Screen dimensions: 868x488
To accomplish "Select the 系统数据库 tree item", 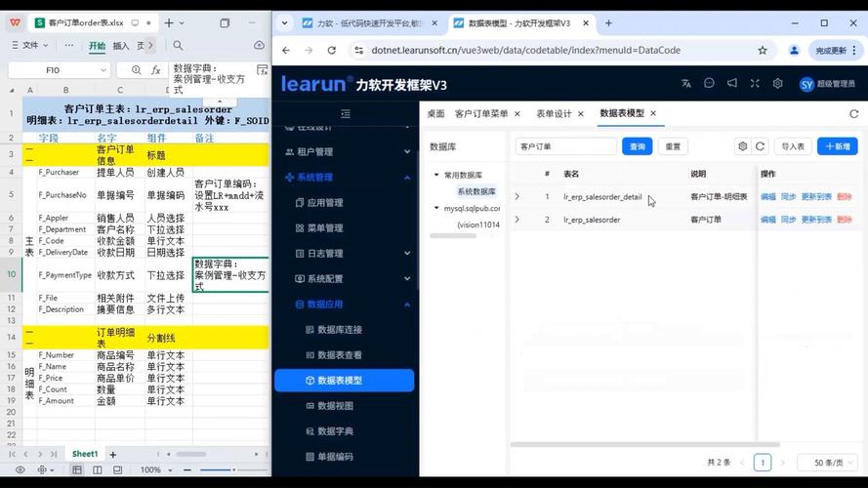I will [476, 191].
